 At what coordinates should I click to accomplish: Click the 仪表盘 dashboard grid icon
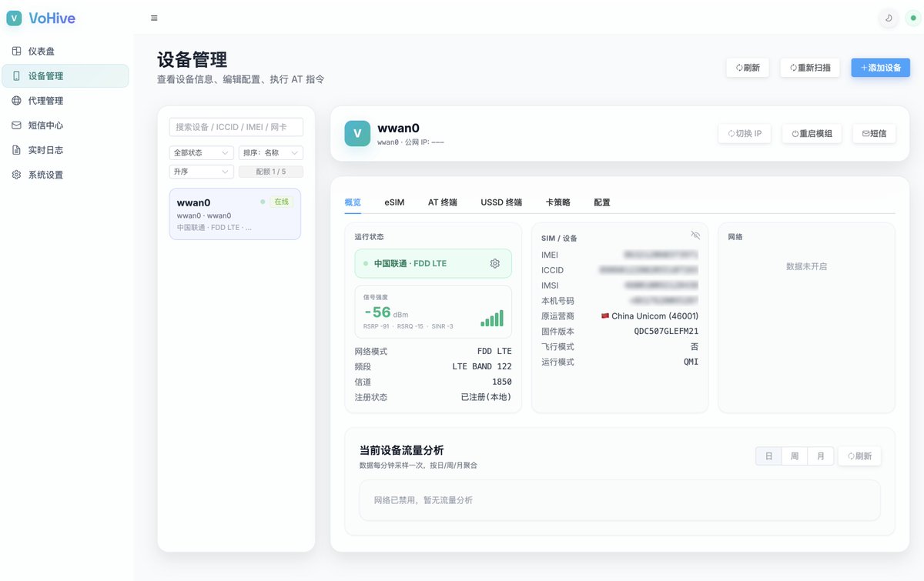coord(17,51)
